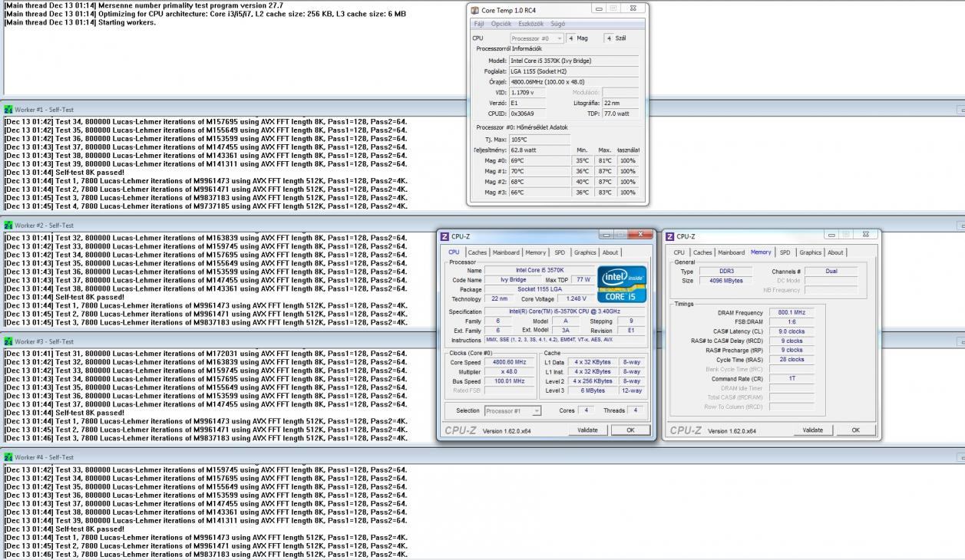The image size is (965, 560).
Task: Click the Foglalat field LGA 1155 (Socket H2)
Action: point(573,71)
